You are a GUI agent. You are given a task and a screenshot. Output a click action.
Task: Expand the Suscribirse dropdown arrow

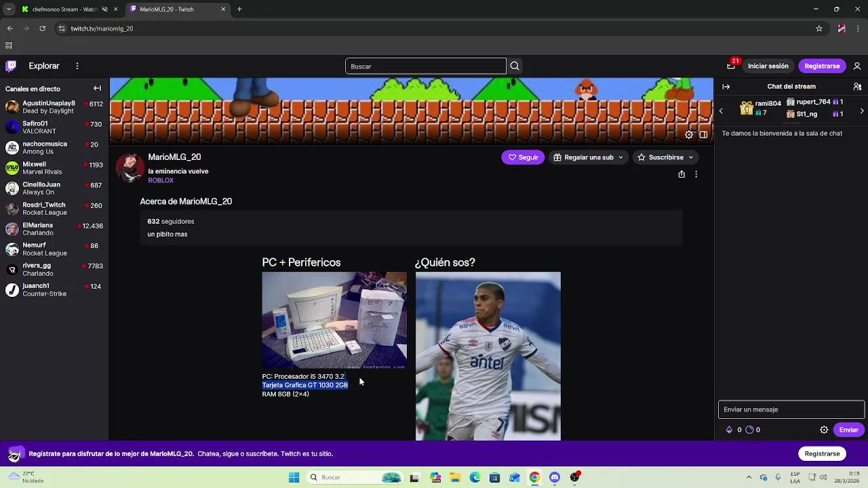pyautogui.click(x=690, y=157)
